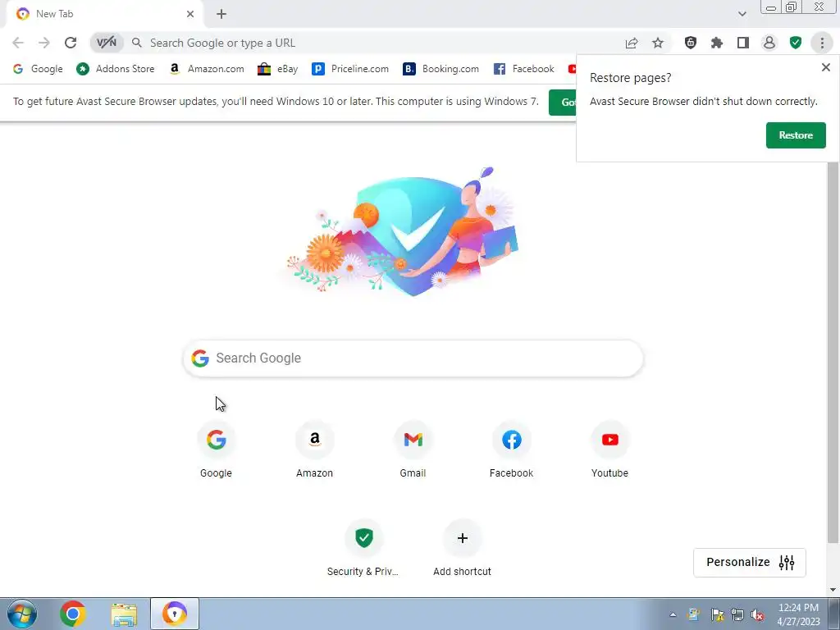The width and height of the screenshot is (840, 630).
Task: Open the extensions puzzle icon
Action: 717,43
